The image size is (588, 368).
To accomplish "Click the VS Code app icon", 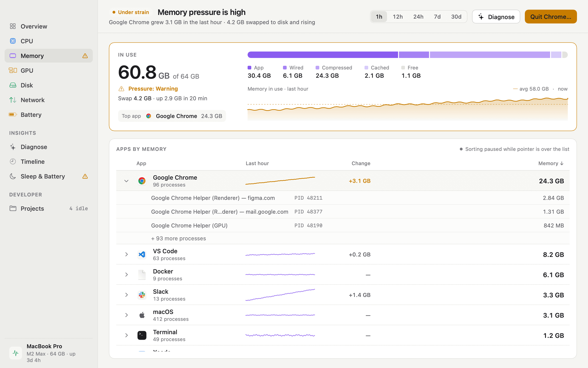I will click(x=142, y=254).
